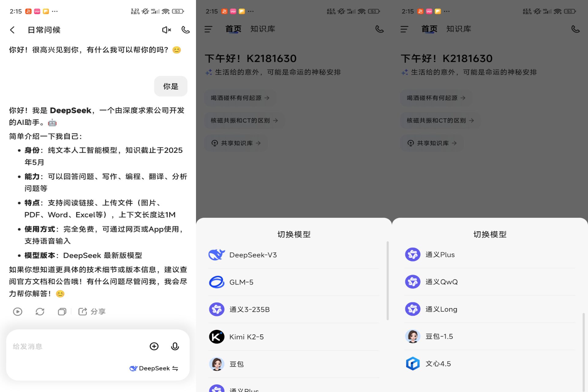588x392 pixels.
Task: Tap the 通义Plus purple icon in right list
Action: (413, 254)
